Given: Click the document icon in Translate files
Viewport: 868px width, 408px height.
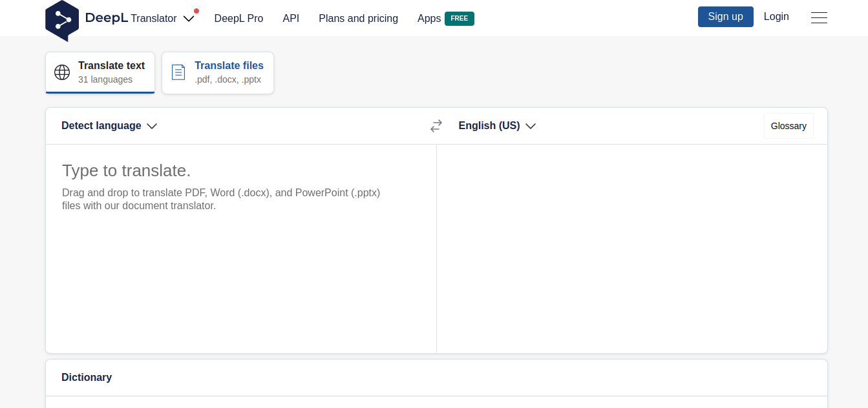Looking at the screenshot, I should [x=178, y=72].
